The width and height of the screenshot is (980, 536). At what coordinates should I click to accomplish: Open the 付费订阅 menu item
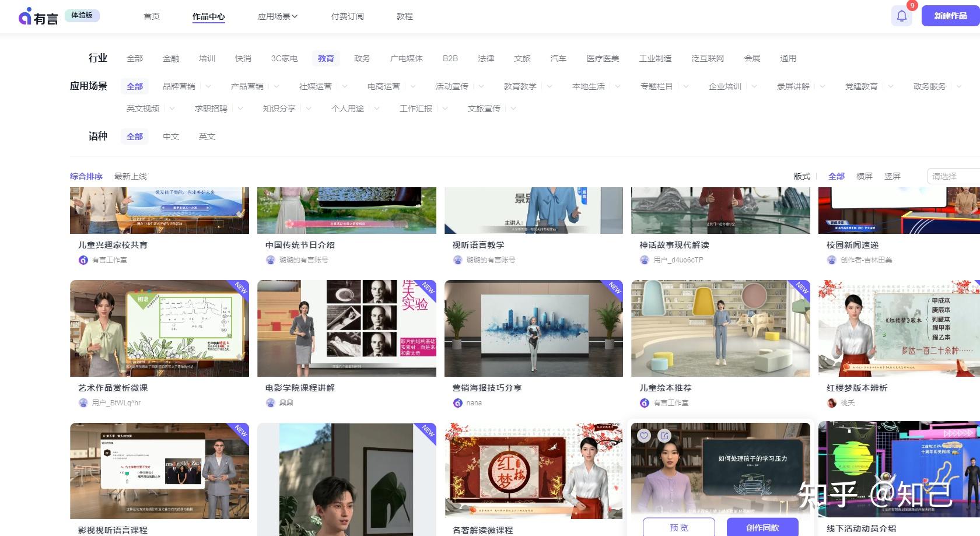click(346, 16)
